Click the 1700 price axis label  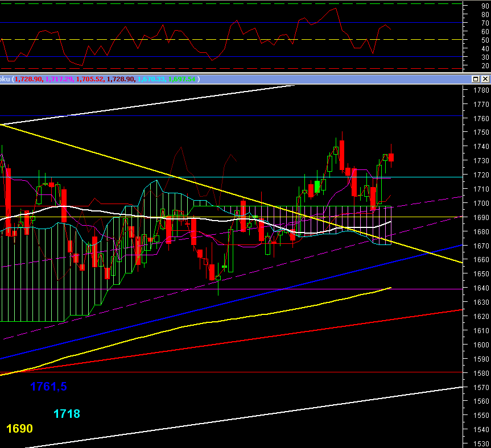point(481,204)
